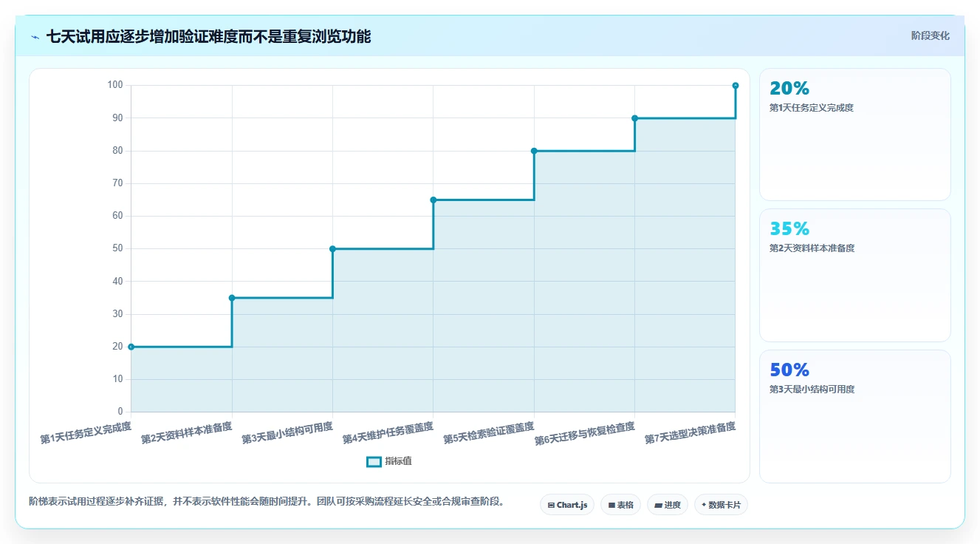The width and height of the screenshot is (980, 544).
Task: Click the data point at value 80
Action: click(x=534, y=151)
